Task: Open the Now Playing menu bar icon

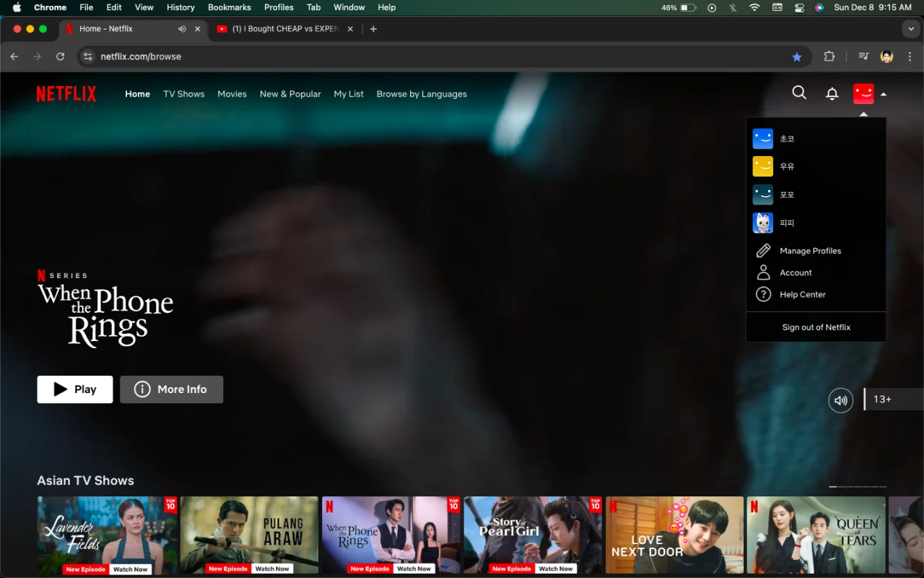Action: click(712, 7)
